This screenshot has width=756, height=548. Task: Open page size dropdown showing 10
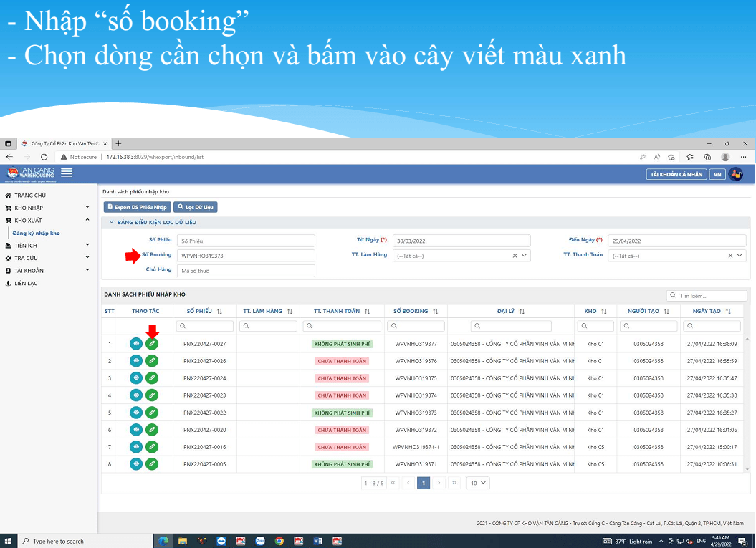pyautogui.click(x=478, y=483)
